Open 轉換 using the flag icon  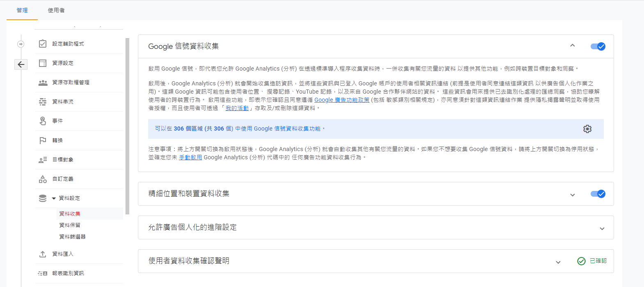click(43, 140)
